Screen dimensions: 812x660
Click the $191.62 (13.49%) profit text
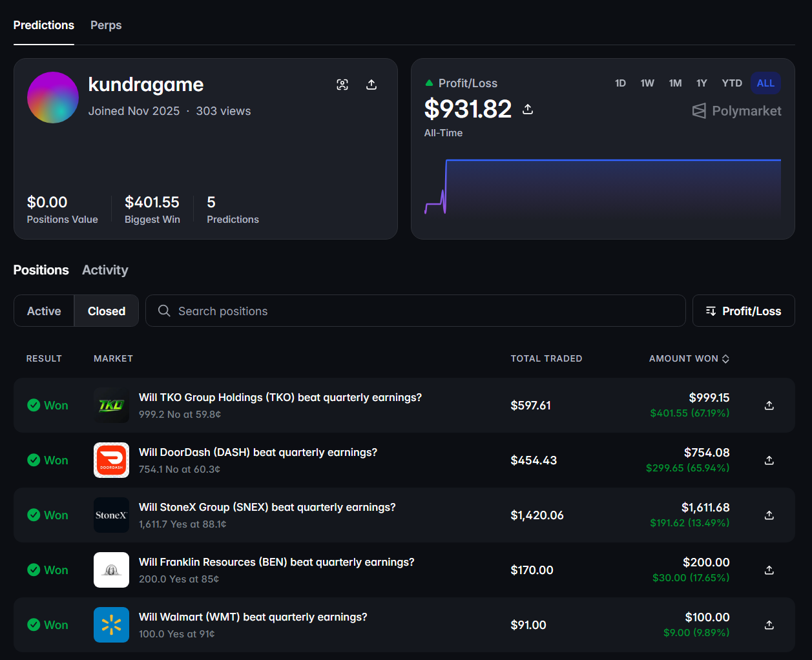pyautogui.click(x=690, y=523)
